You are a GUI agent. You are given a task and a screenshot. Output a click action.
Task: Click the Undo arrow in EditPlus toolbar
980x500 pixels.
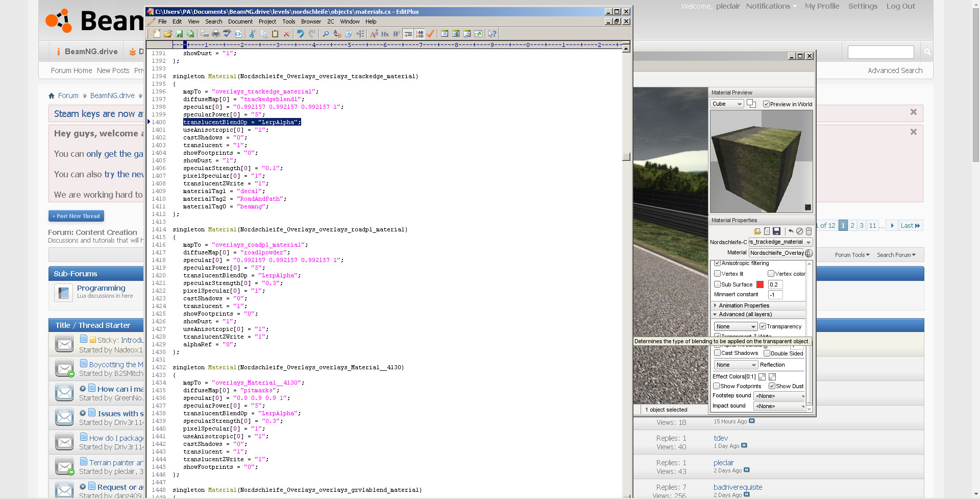pyautogui.click(x=300, y=34)
